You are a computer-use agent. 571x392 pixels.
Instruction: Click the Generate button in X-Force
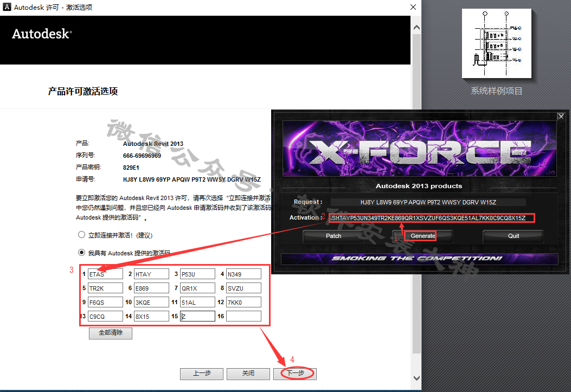[422, 236]
